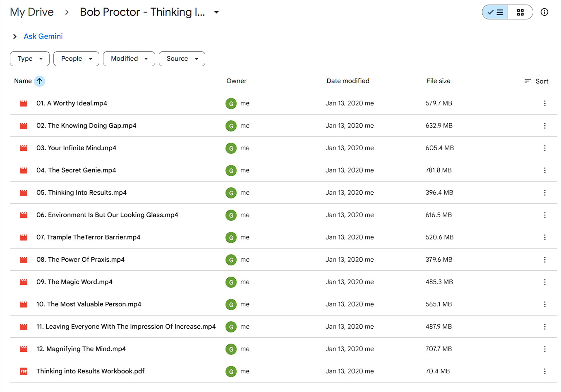
Task: Go back to My Drive breadcrumb
Action: pyautogui.click(x=32, y=12)
